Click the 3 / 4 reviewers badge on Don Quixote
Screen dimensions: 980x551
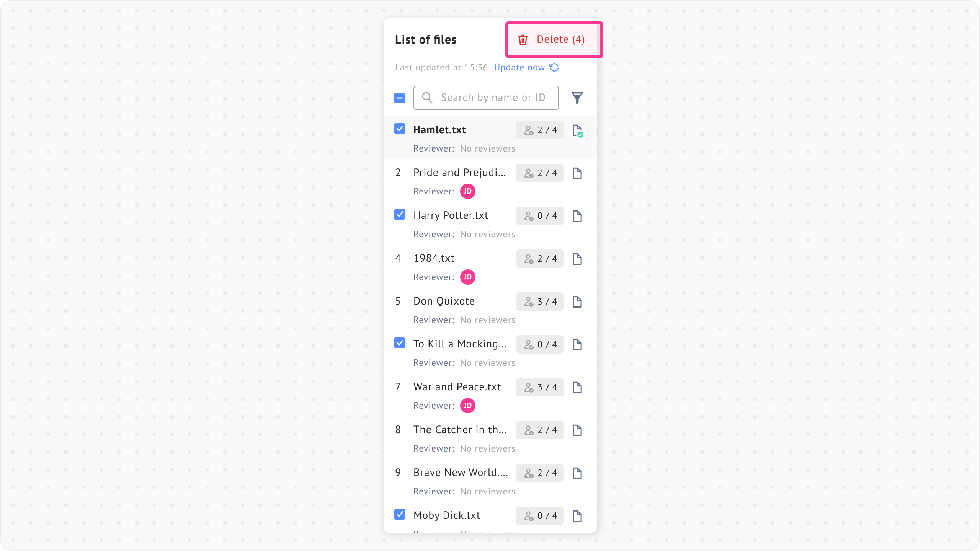click(x=540, y=302)
